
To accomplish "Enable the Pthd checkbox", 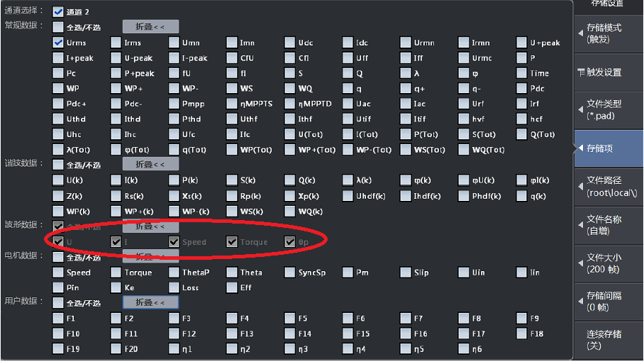I will click(x=174, y=119).
